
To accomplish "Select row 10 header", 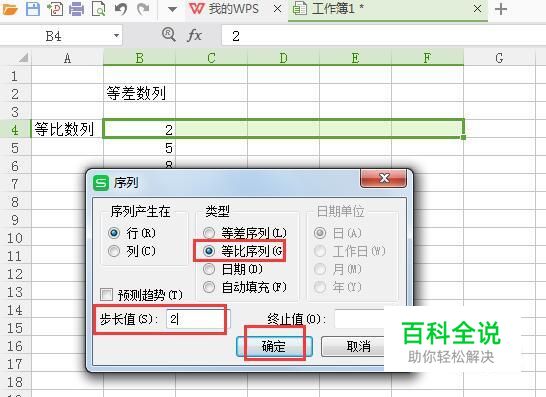I will tap(15, 238).
